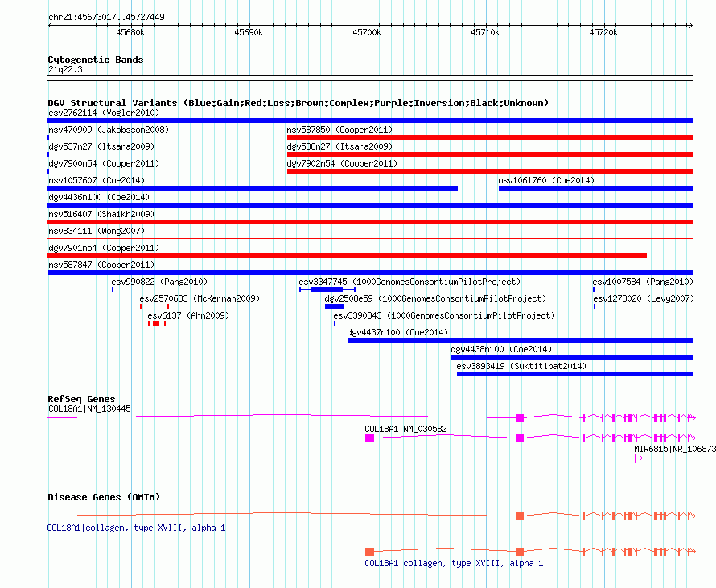716x588 pixels.
Task: Click the dgv4436n100 (Coe2014) bar
Action: [370, 205]
